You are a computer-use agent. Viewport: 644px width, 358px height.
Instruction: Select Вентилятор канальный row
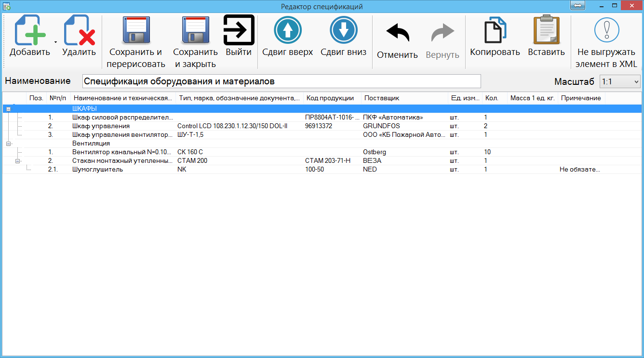pos(322,152)
